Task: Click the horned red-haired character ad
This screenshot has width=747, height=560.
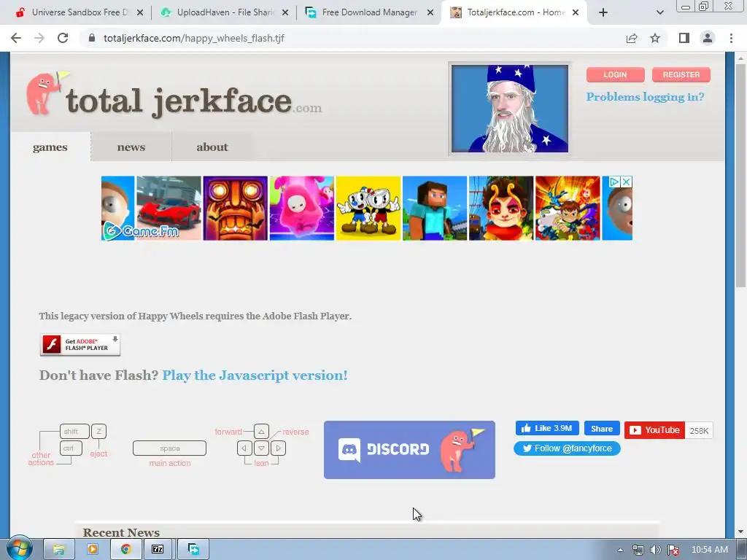Action: [x=501, y=208]
